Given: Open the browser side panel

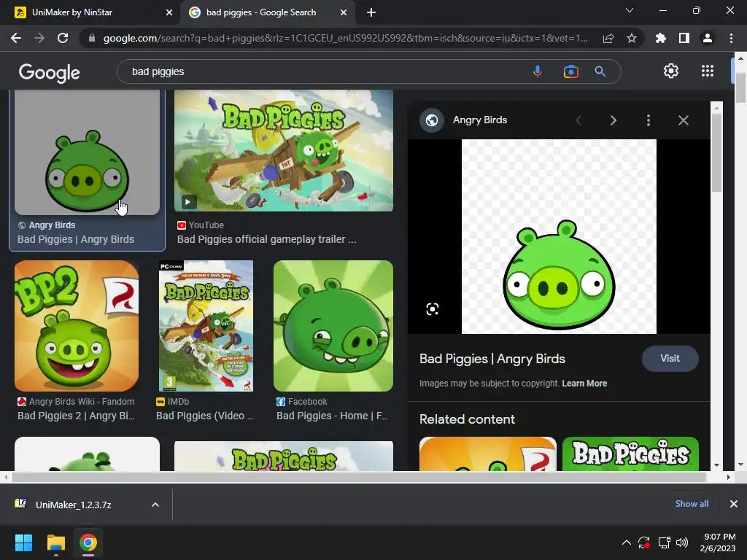Looking at the screenshot, I should [x=684, y=38].
